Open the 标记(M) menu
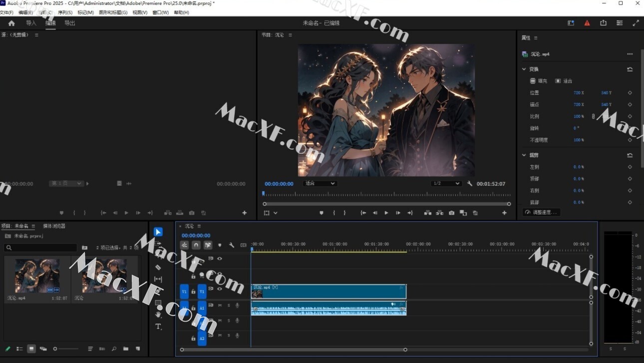 (x=85, y=12)
